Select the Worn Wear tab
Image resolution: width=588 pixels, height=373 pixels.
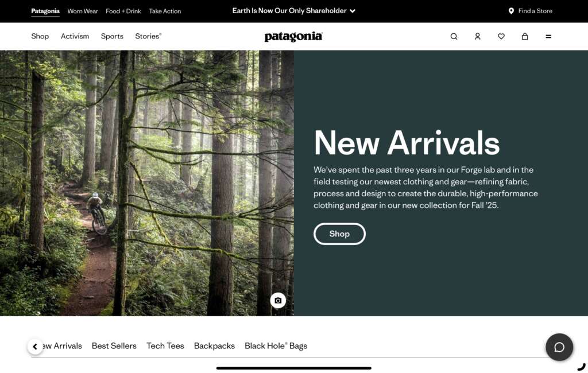[x=83, y=11]
